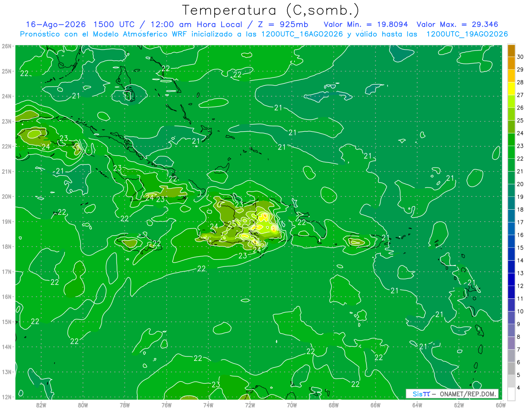Select the "Valor Min. = 19.8094" value
This screenshot has height=411, width=532.
pyautogui.click(x=366, y=24)
